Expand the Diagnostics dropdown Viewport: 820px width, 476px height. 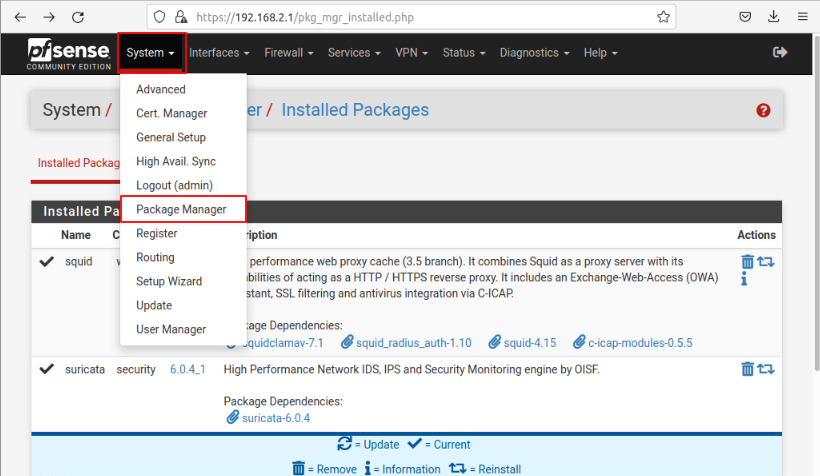pyautogui.click(x=535, y=52)
